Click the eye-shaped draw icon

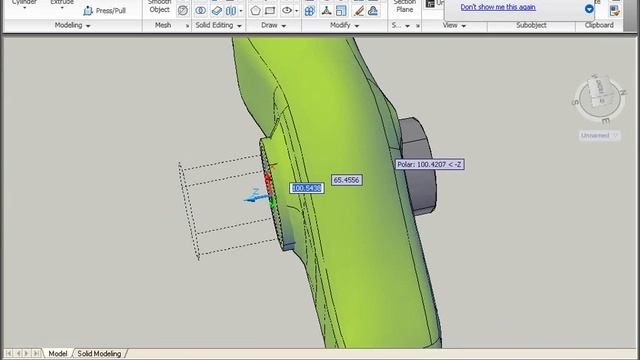pyautogui.click(x=287, y=11)
